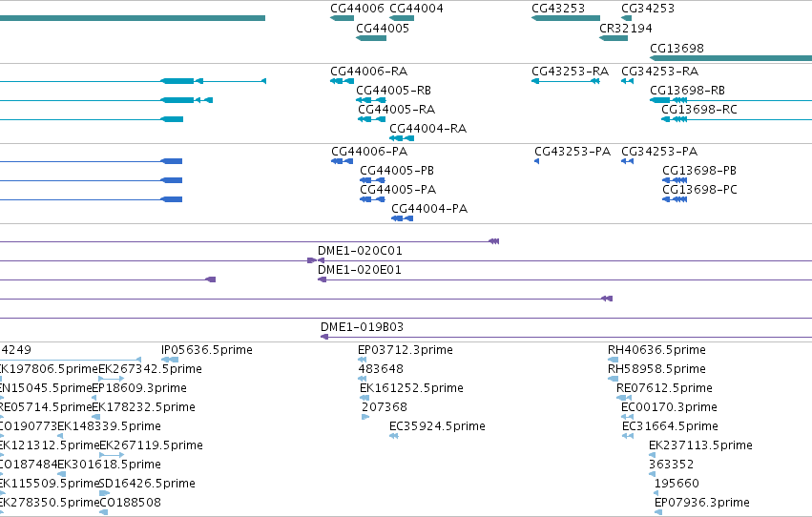Click the CR32194 gene label
812x517 pixels.
pyautogui.click(x=626, y=29)
